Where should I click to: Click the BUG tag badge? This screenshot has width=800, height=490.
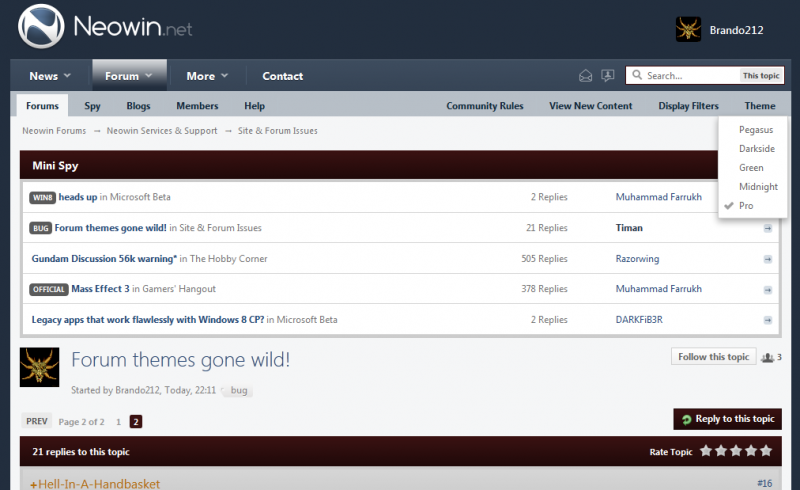[x=40, y=228]
